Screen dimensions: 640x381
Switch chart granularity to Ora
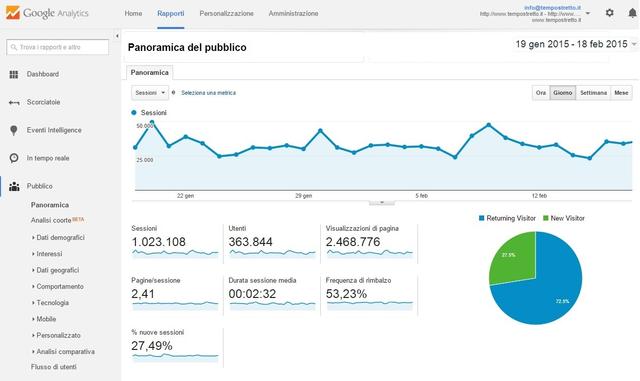[x=541, y=93]
